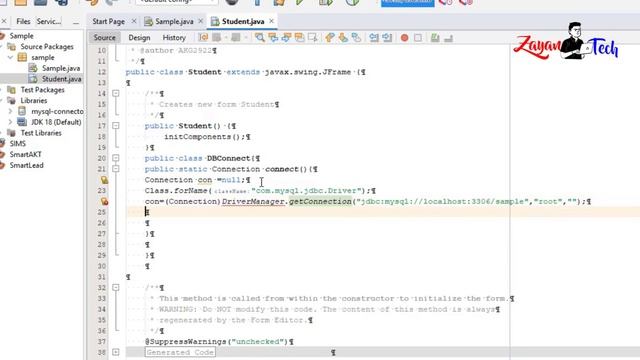
Task: Go to Next Bookmark icon
Action: pos(343,38)
